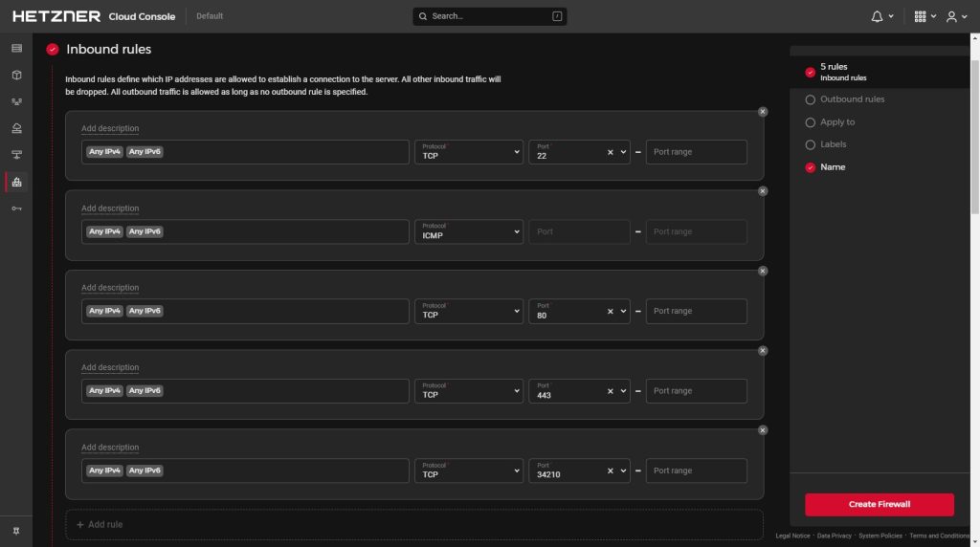Open the apps grid menu
The image size is (980, 547).
[924, 16]
